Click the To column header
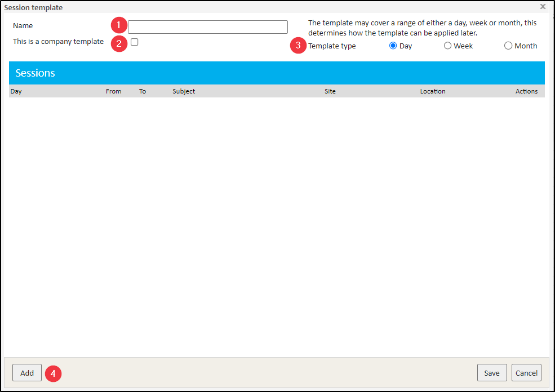555x392 pixels. point(143,91)
